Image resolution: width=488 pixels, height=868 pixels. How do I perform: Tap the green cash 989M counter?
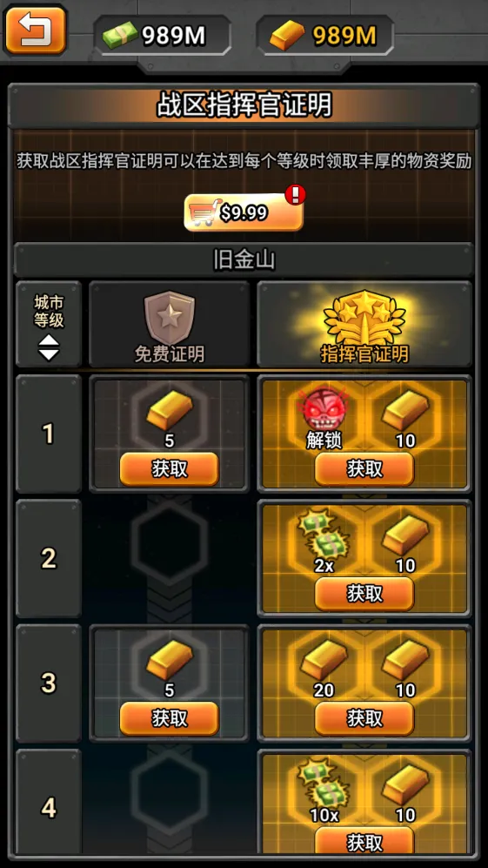163,36
